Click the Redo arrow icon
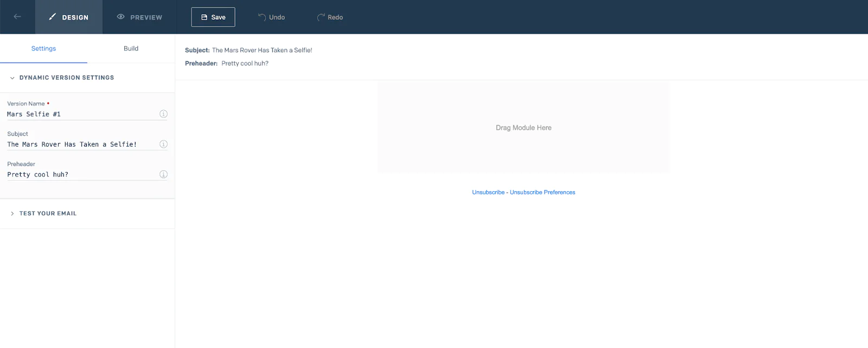The width and height of the screenshot is (868, 348). coord(321,17)
